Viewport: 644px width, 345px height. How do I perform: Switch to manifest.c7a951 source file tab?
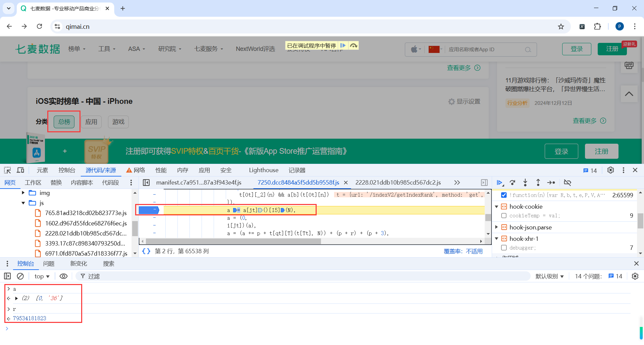point(199,183)
